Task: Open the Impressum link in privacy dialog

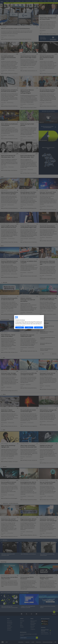Action: [23, 325]
